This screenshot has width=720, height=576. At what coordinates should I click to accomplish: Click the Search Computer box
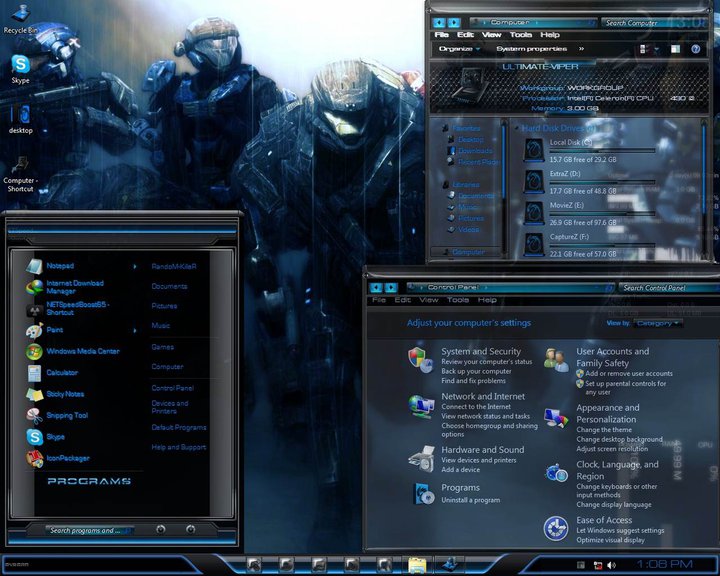coord(654,23)
